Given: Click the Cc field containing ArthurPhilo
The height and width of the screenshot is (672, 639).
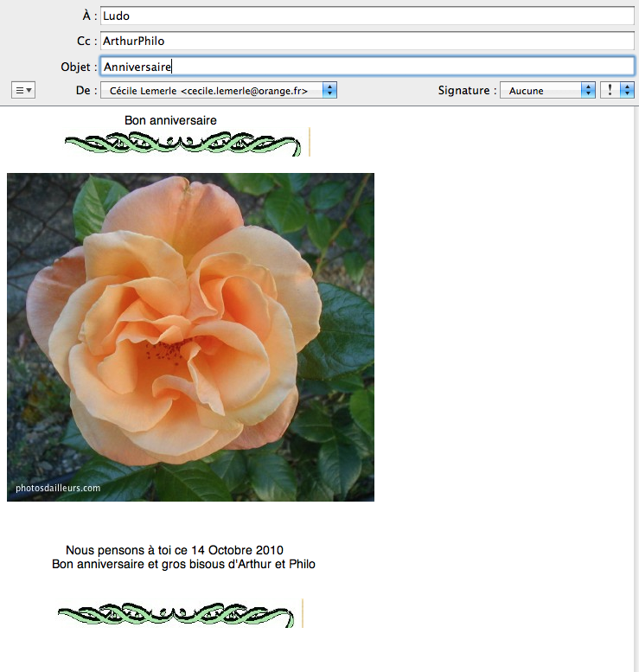Looking at the screenshot, I should coord(367,41).
